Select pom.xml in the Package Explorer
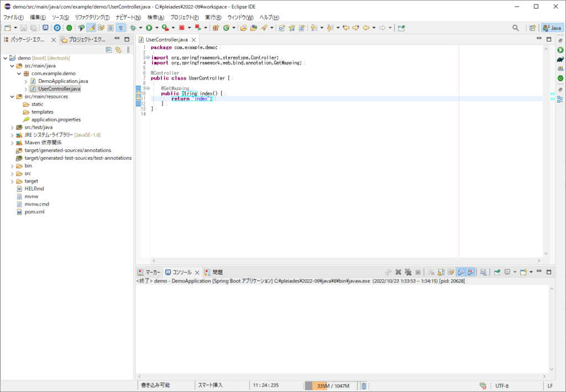 coord(33,212)
